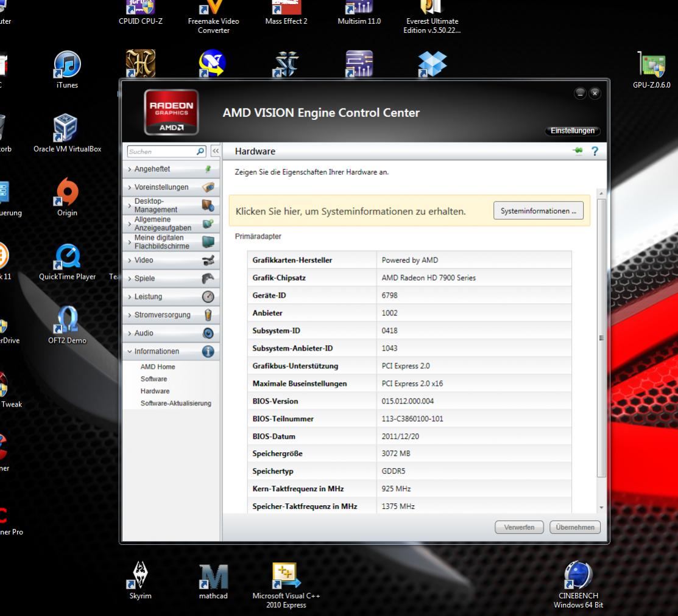Screen dimensions: 678x616
Task: Click the battery icon beside Stromversorgung
Action: [208, 315]
